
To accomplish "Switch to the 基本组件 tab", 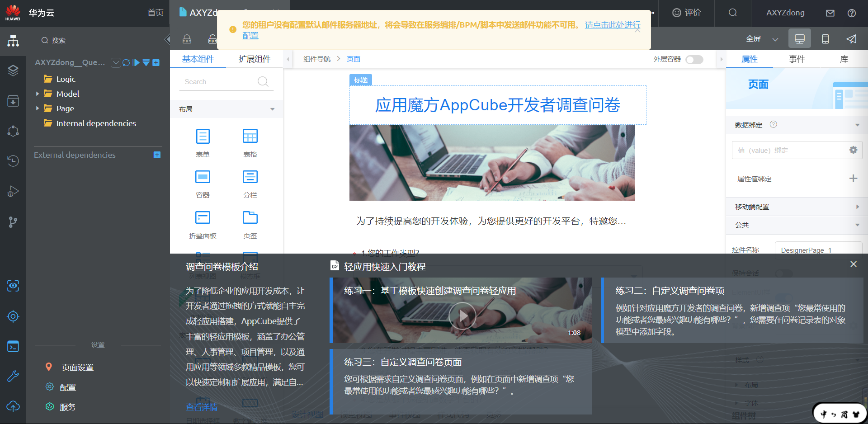I will click(x=198, y=59).
